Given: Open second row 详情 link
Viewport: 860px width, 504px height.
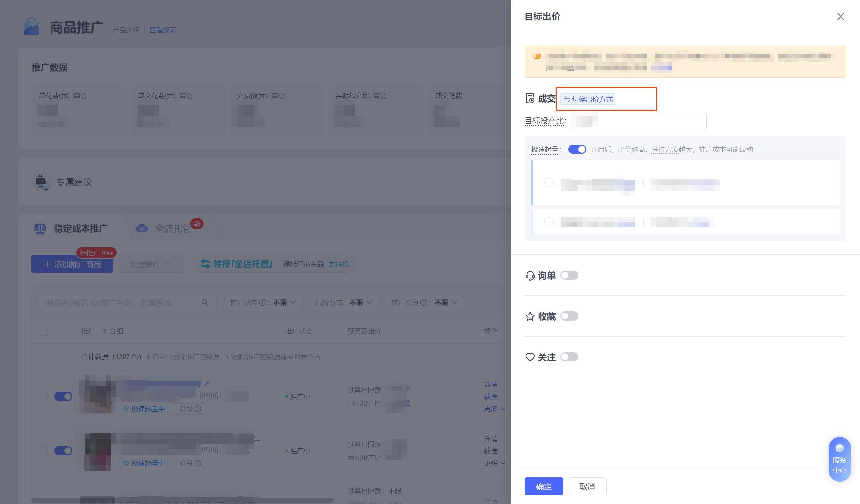Looking at the screenshot, I should pyautogui.click(x=490, y=439).
